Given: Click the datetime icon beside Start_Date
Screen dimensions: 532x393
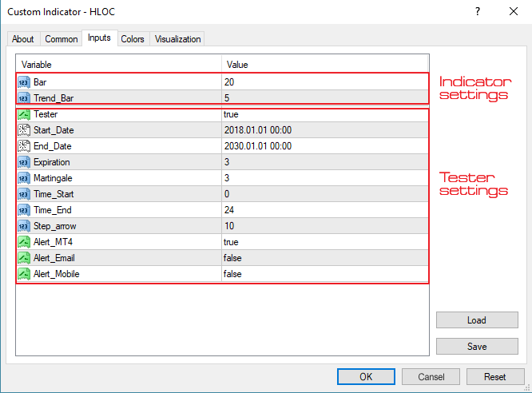Looking at the screenshot, I should coord(24,130).
